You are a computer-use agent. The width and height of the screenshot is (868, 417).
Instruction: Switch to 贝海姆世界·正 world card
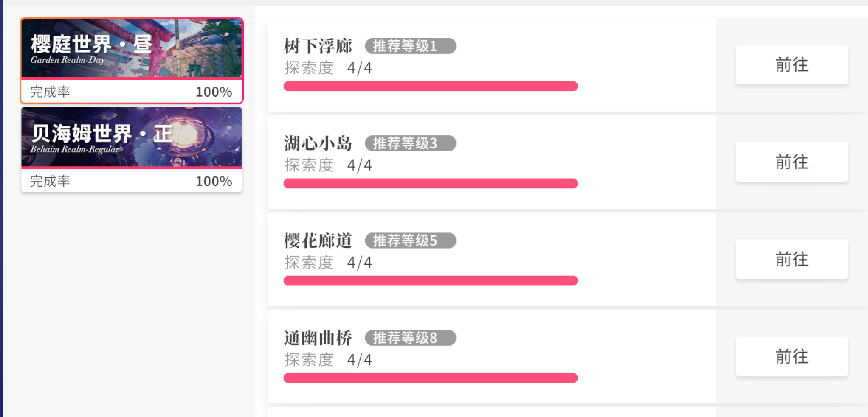tap(132, 137)
